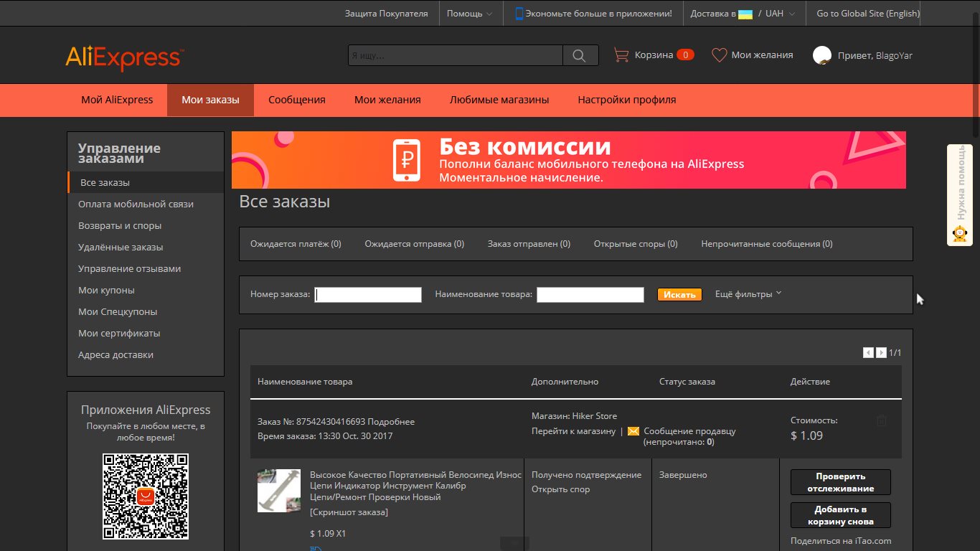The height and width of the screenshot is (551, 980).
Task: Open the shopping cart icon
Action: tap(621, 55)
